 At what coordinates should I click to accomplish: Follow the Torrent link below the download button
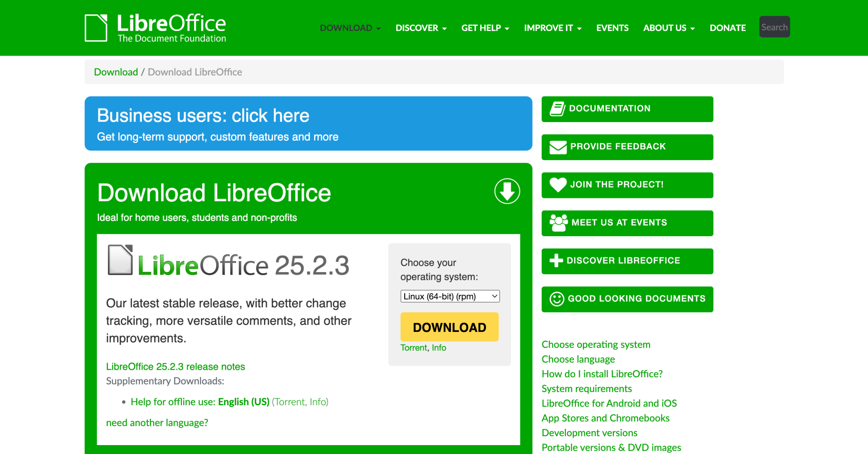413,347
